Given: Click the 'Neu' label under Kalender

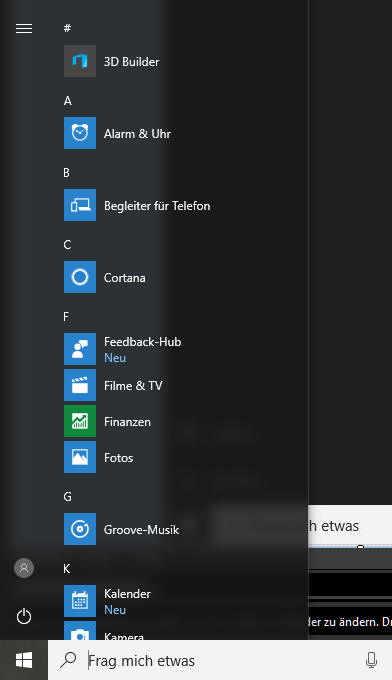Looking at the screenshot, I should coord(115,610).
